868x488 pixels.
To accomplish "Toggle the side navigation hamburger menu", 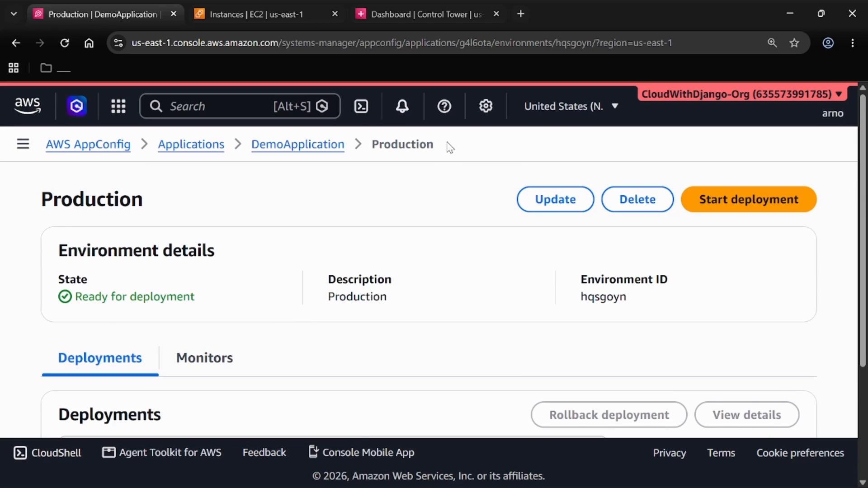I will tap(23, 144).
